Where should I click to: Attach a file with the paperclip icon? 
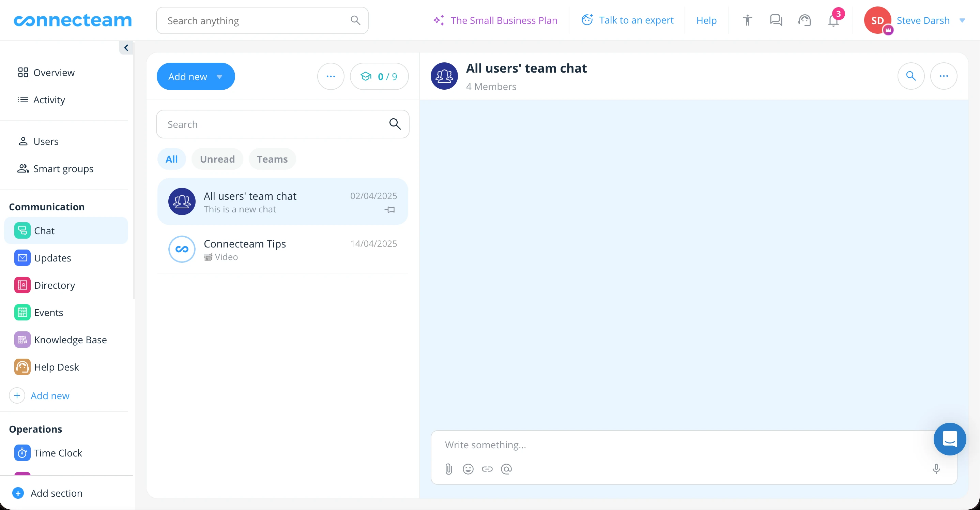[448, 469]
